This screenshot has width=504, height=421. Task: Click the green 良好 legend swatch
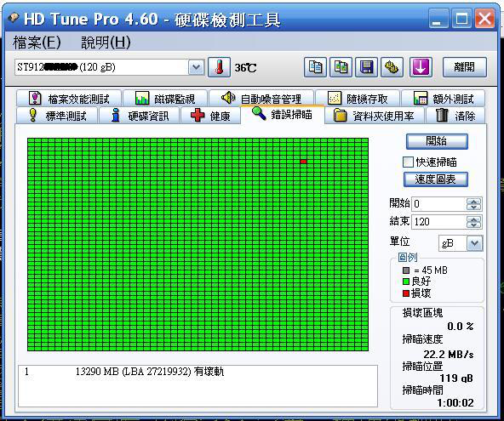pos(406,282)
